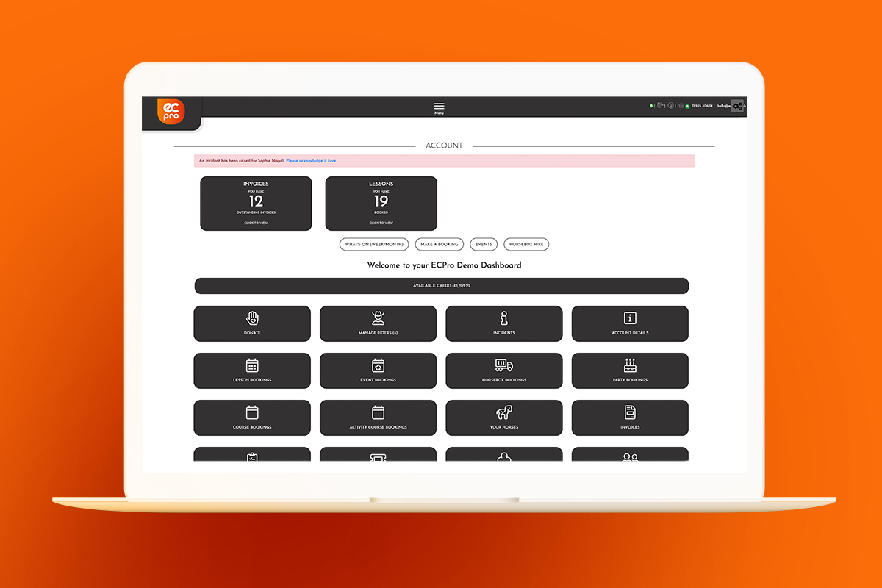Open the notifications bell in the top bar

pos(651,105)
